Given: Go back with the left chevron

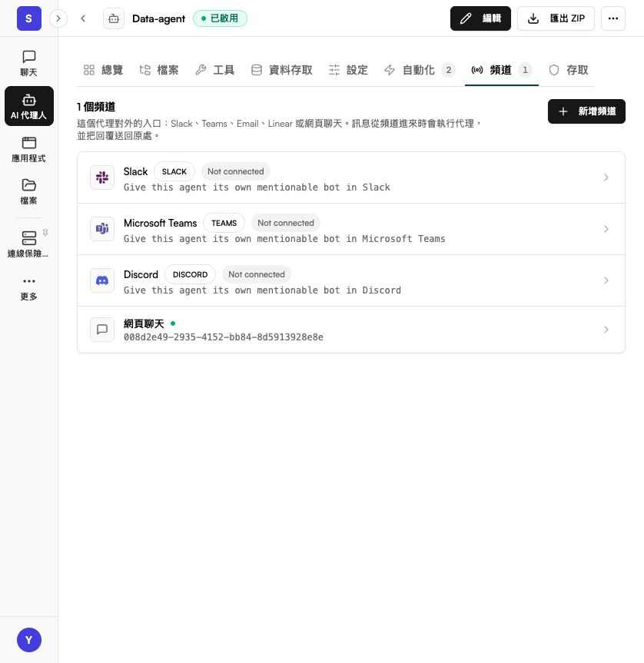Looking at the screenshot, I should [83, 18].
